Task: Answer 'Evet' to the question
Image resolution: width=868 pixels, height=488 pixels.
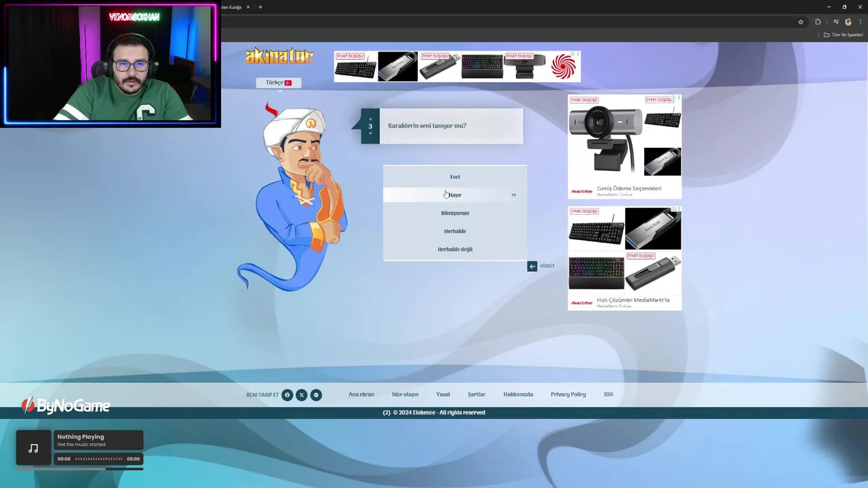Action: pos(454,177)
